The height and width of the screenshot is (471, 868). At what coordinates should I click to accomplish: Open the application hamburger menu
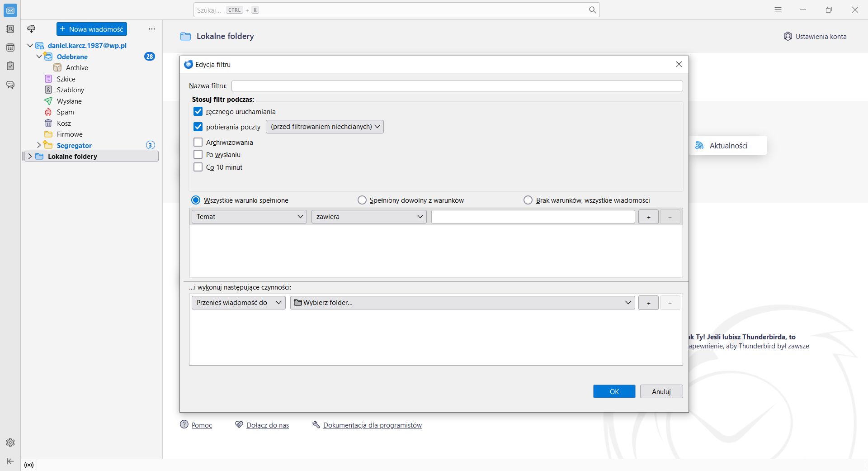click(x=778, y=10)
